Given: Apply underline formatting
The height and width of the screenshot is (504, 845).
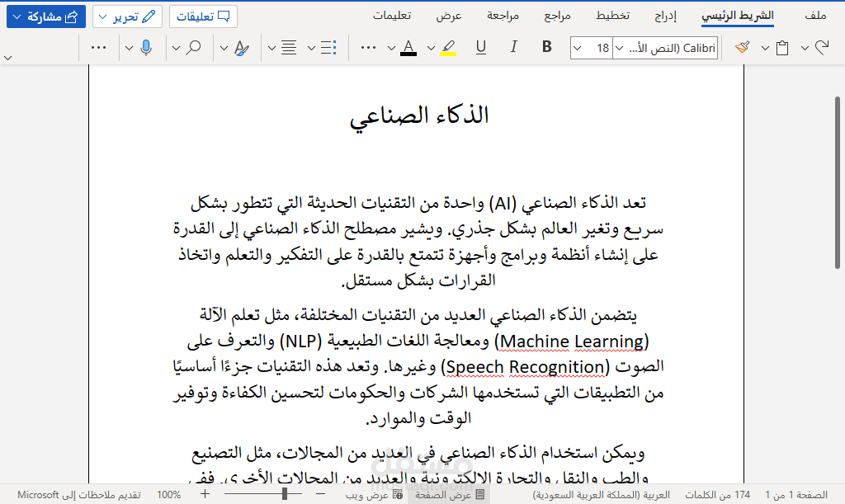Looking at the screenshot, I should click(x=479, y=48).
